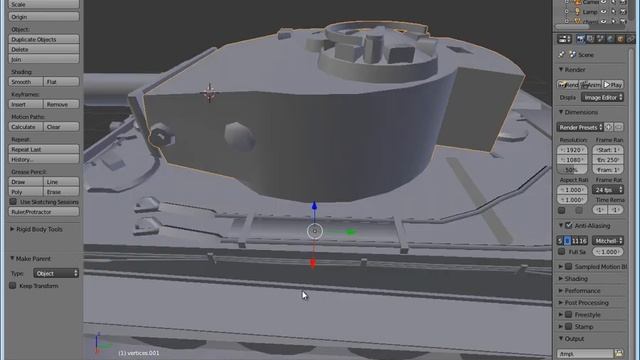The height and width of the screenshot is (360, 640).
Task: Enable the Stamp checkbox
Action: 569,327
